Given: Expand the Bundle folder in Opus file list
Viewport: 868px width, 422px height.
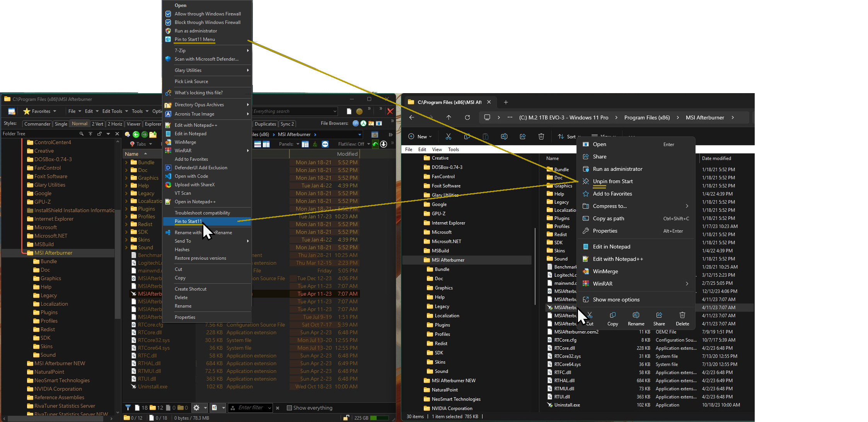Looking at the screenshot, I should pyautogui.click(x=126, y=163).
